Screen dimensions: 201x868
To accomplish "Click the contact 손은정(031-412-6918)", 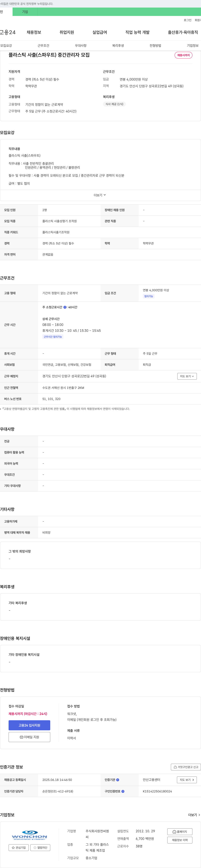I will coord(58,791).
